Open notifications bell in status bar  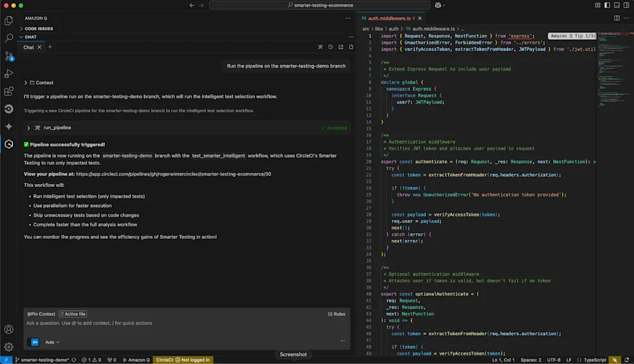tap(626, 360)
